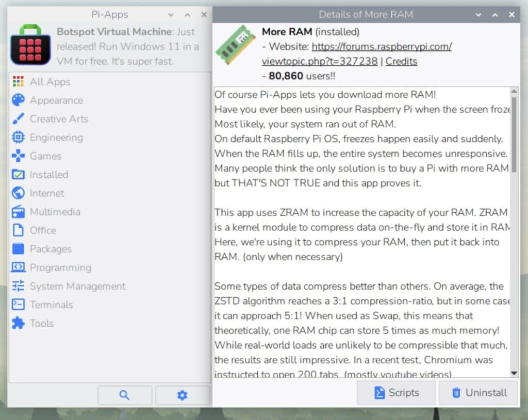This screenshot has height=420, width=528.
Task: Click the Engineering chip icon
Action: [18, 137]
